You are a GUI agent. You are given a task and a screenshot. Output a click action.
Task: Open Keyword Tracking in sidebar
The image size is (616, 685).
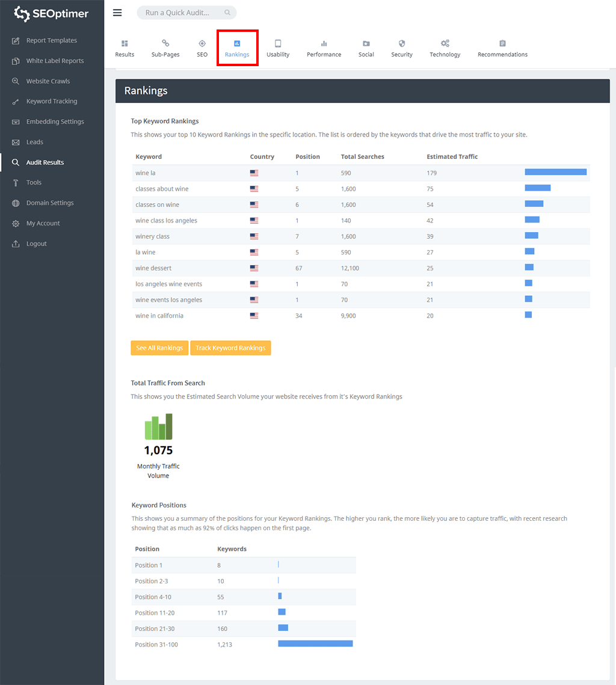pyautogui.click(x=52, y=102)
